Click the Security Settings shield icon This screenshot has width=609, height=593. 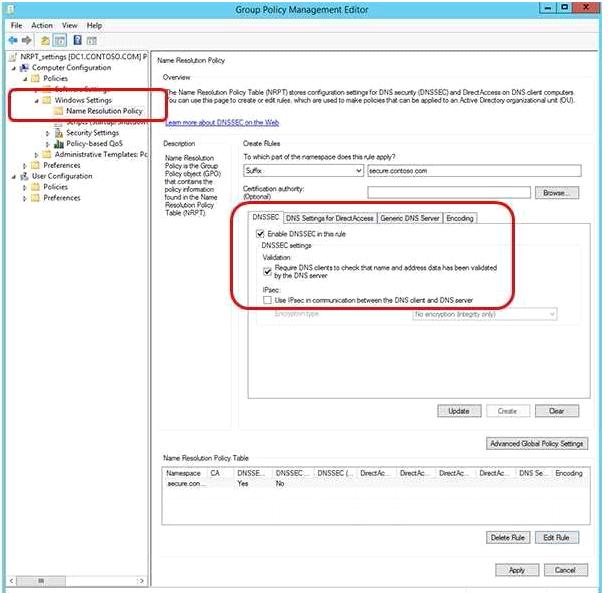pyautogui.click(x=59, y=133)
